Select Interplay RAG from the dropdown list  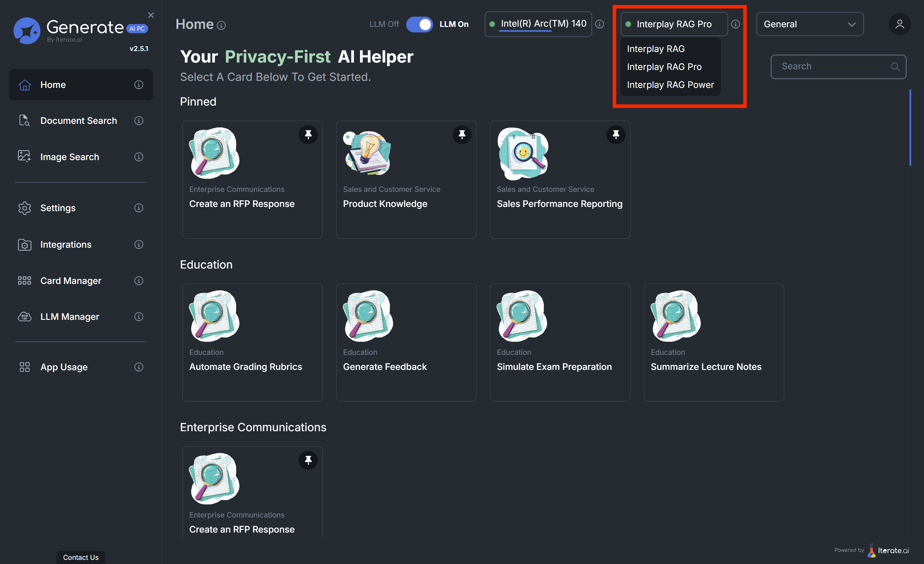coord(655,49)
